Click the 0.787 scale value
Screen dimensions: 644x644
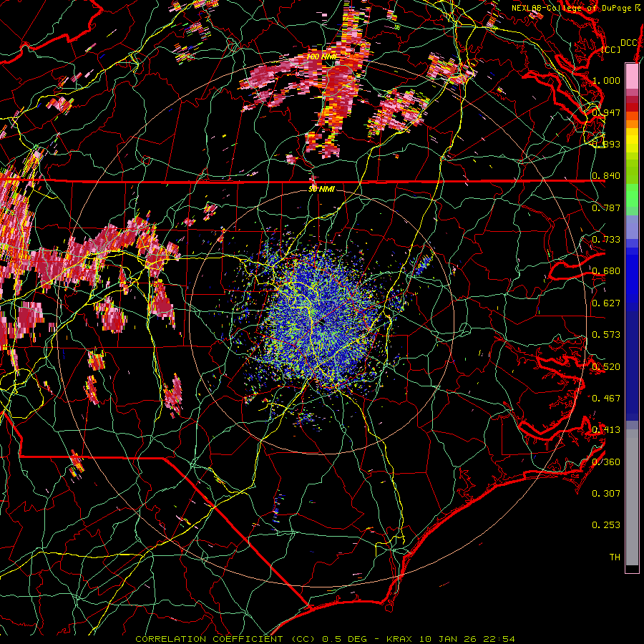pyautogui.click(x=606, y=208)
